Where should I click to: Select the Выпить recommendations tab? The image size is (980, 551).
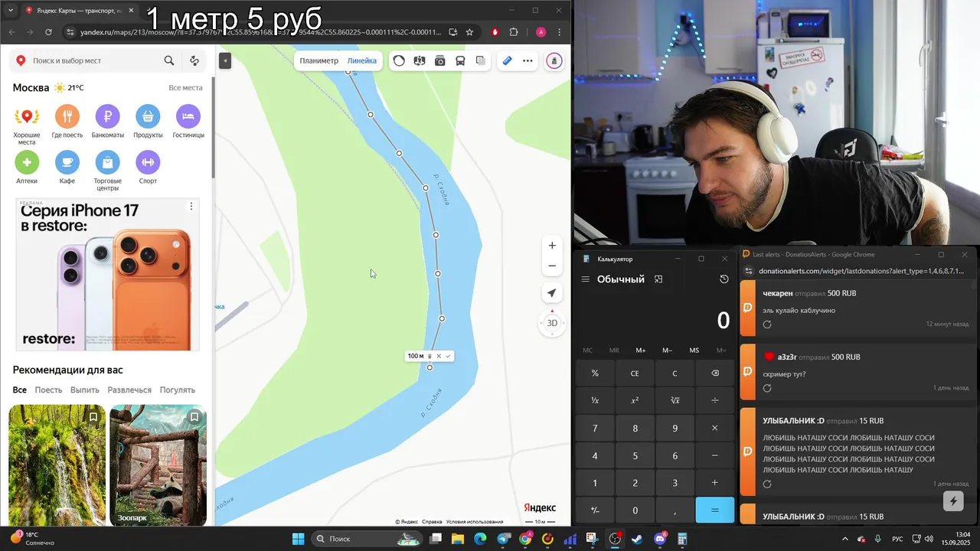point(85,390)
